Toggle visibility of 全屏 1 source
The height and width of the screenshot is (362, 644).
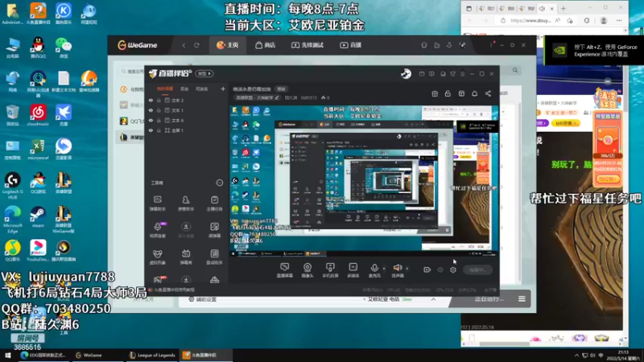(x=151, y=130)
